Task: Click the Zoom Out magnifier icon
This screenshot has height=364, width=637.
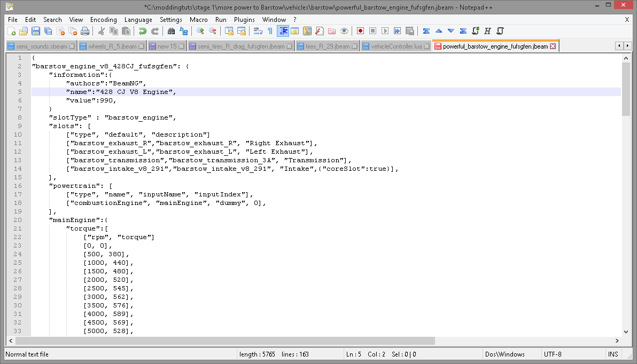Action: click(x=213, y=31)
